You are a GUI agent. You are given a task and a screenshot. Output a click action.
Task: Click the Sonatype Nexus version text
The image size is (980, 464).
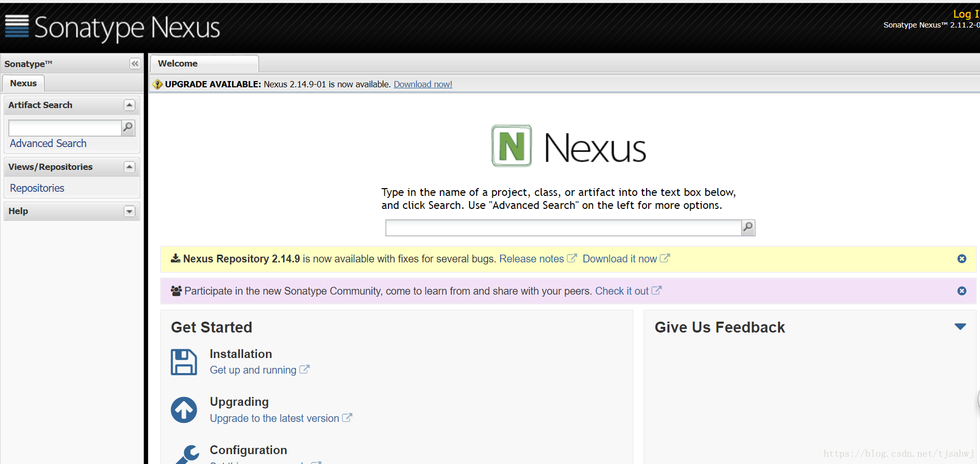pos(932,25)
